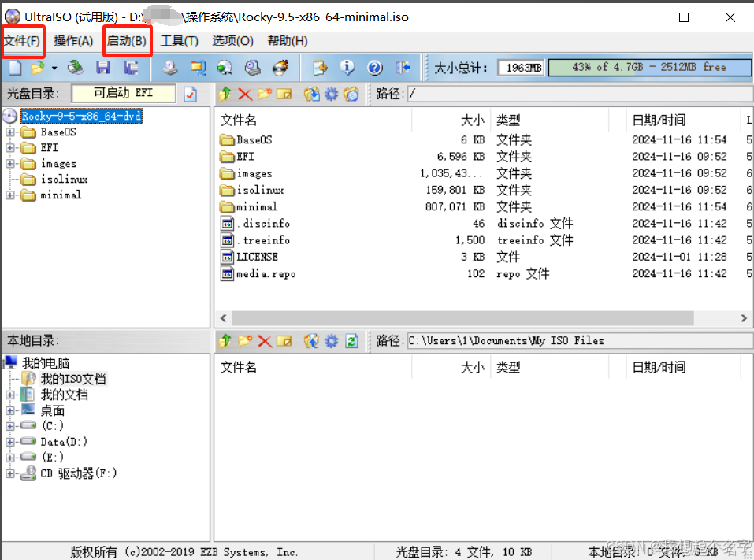This screenshot has width=754, height=560.
Task: Select the LICENSE file row
Action: [x=485, y=258]
